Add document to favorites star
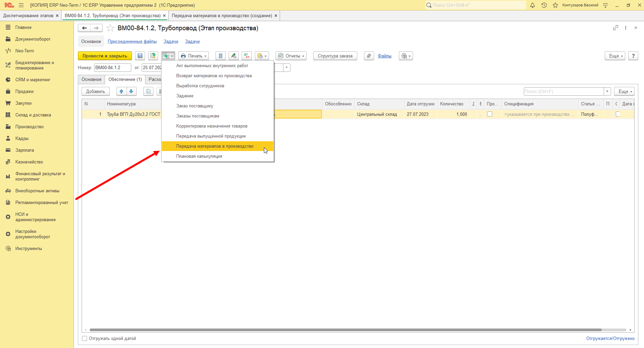This screenshot has width=644, height=348. point(110,28)
